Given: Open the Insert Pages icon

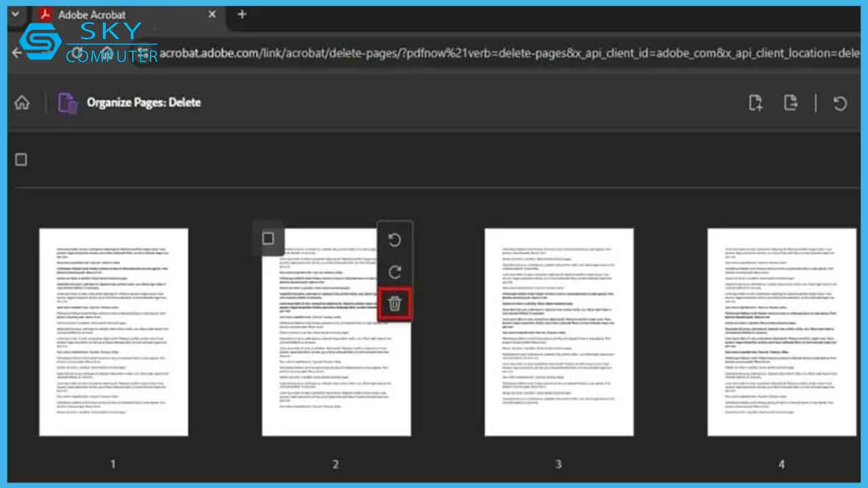Looking at the screenshot, I should point(755,102).
